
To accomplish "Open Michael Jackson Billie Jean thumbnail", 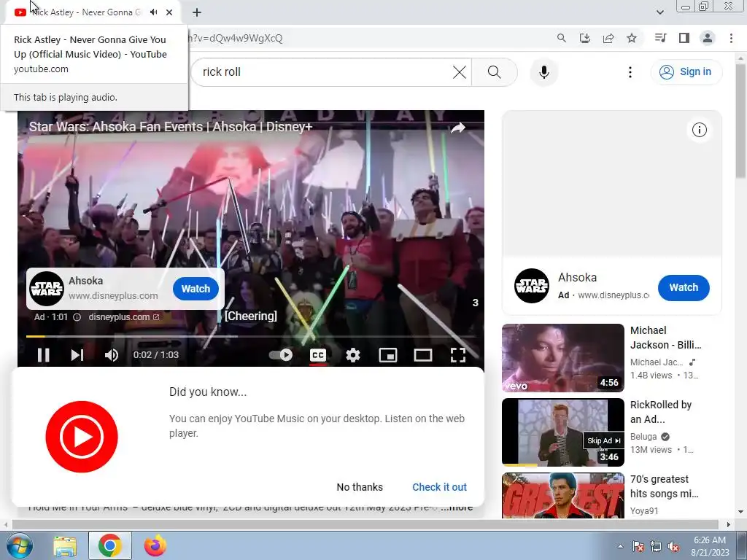I will 562,357.
